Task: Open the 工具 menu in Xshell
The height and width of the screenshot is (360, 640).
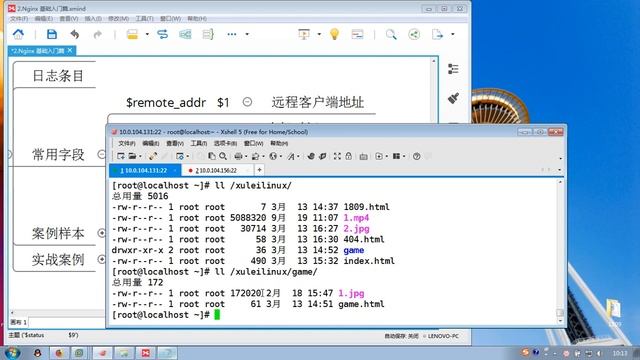Action: [x=198, y=143]
